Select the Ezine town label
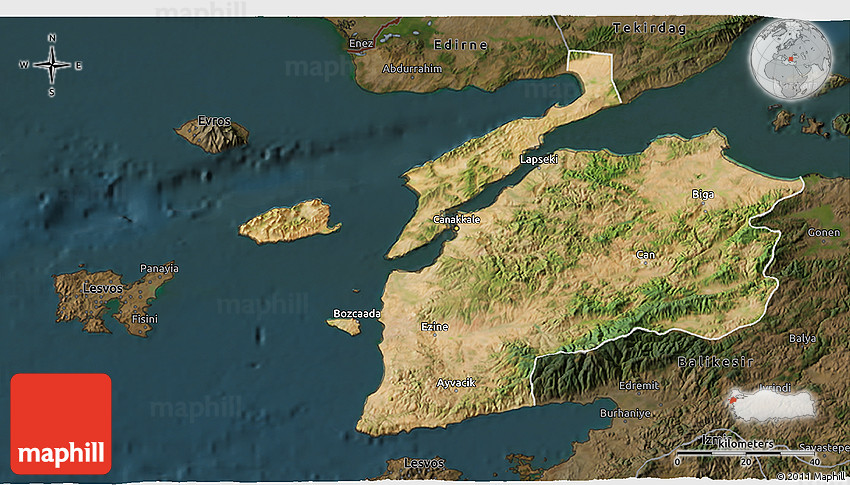850x485 pixels. (435, 327)
